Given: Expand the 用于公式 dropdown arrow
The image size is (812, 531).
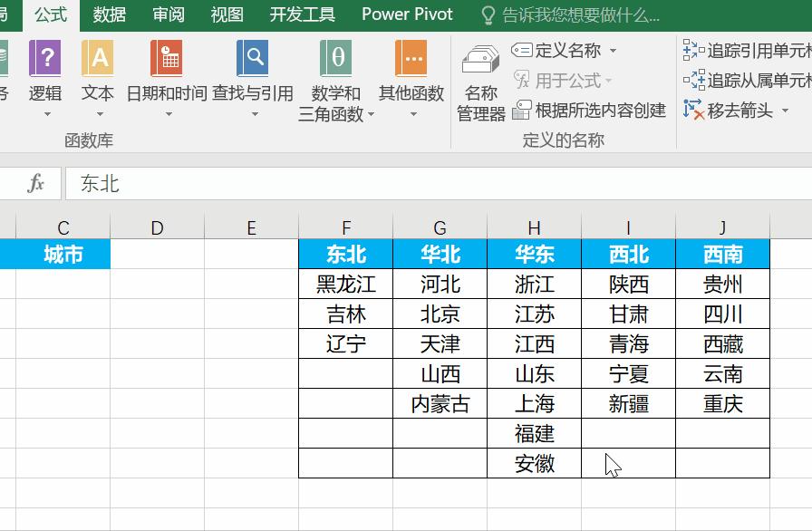Looking at the screenshot, I should point(608,81).
